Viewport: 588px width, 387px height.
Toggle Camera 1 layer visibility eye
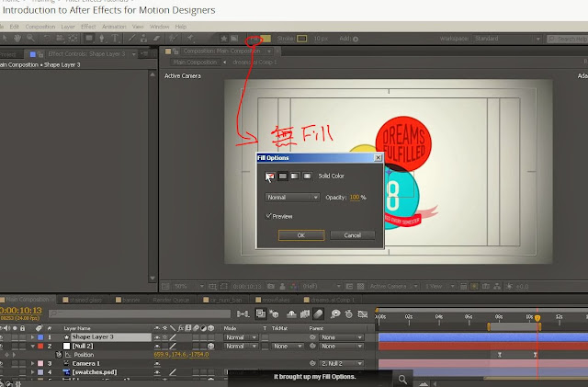pyautogui.click(x=2, y=363)
